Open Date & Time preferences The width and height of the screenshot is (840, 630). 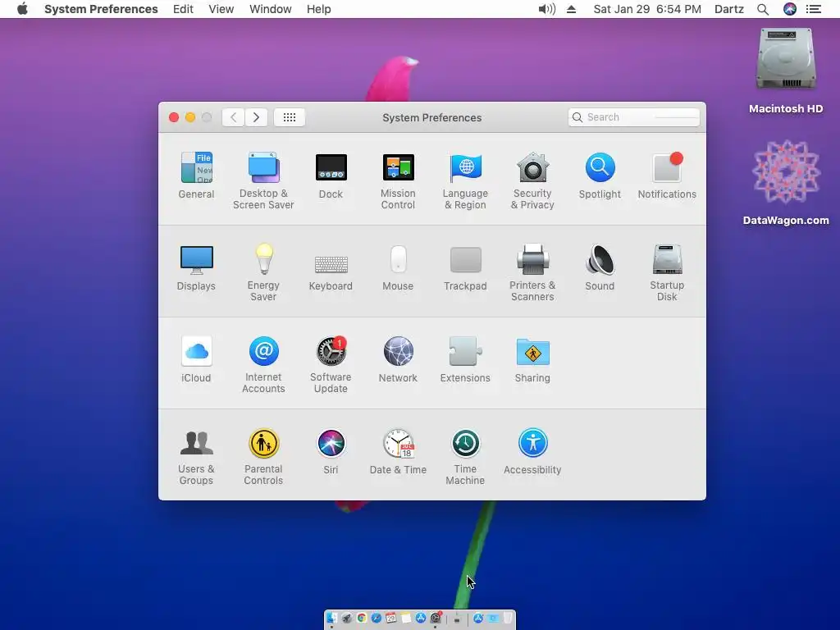[398, 452]
